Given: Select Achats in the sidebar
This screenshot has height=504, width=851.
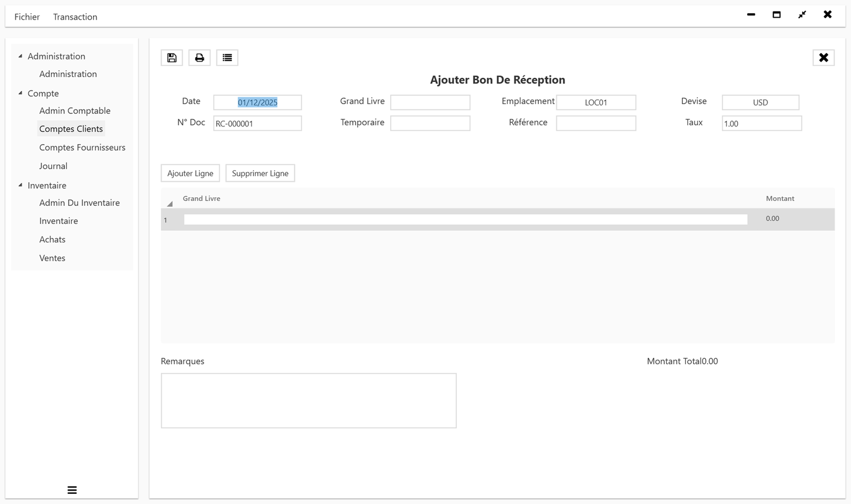Looking at the screenshot, I should pyautogui.click(x=52, y=239).
